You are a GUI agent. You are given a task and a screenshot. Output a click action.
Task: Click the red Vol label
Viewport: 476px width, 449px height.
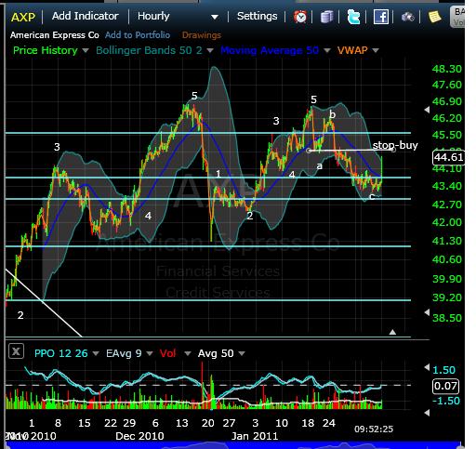167,353
